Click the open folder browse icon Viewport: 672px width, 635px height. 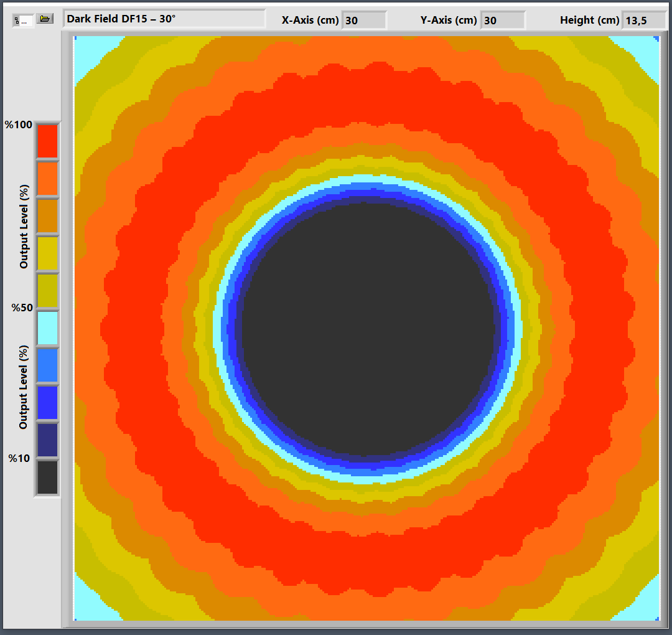[44, 19]
